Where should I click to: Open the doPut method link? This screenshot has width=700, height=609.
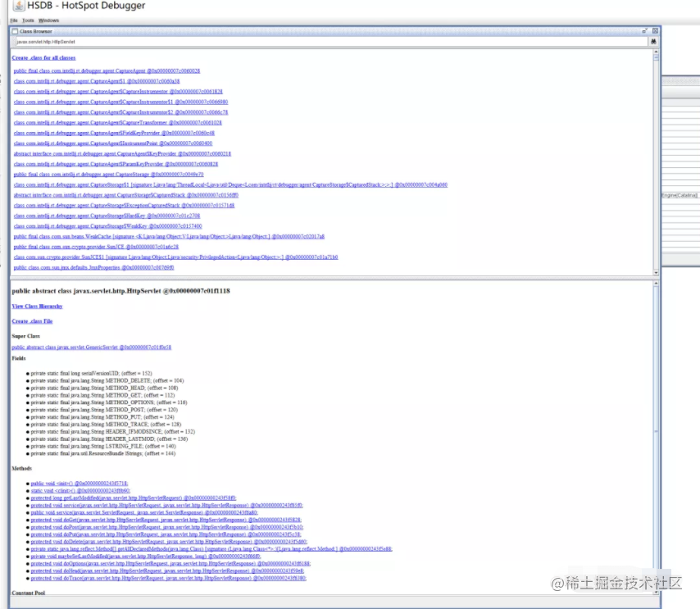(166, 534)
